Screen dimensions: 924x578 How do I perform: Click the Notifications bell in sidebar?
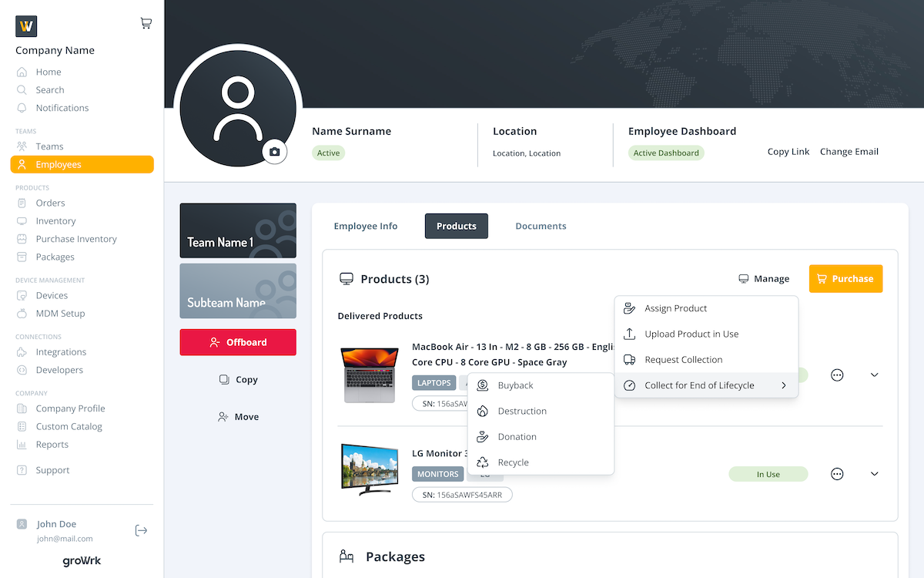(62, 108)
